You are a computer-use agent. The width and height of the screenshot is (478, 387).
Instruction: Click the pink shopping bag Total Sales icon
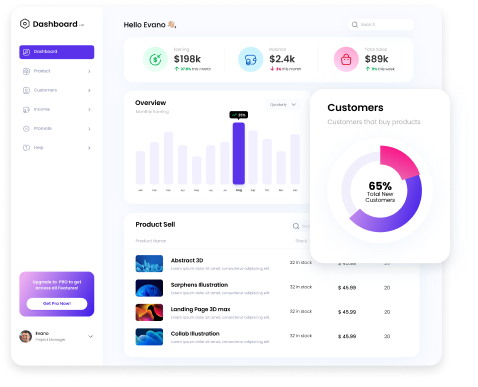pos(346,59)
